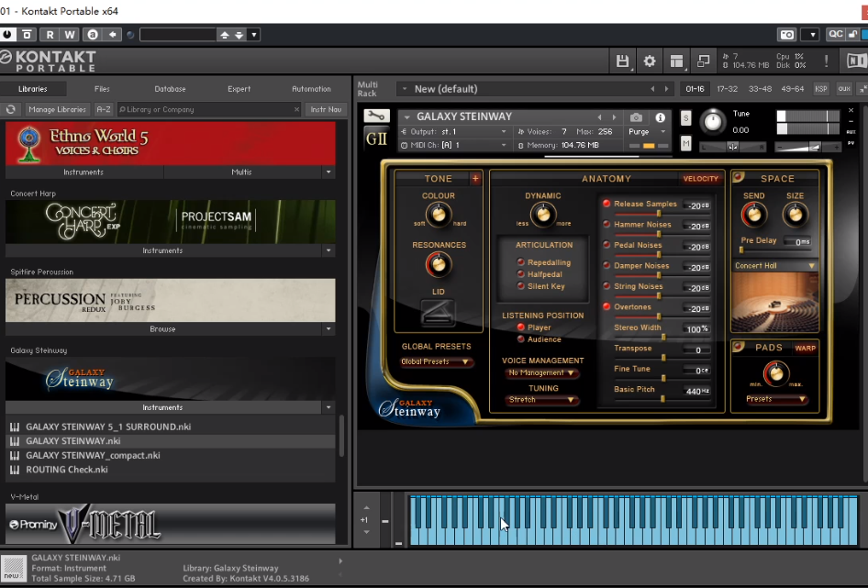Viewport: 868px width, 588px height.
Task: Switch to the Files tab
Action: pyautogui.click(x=102, y=89)
